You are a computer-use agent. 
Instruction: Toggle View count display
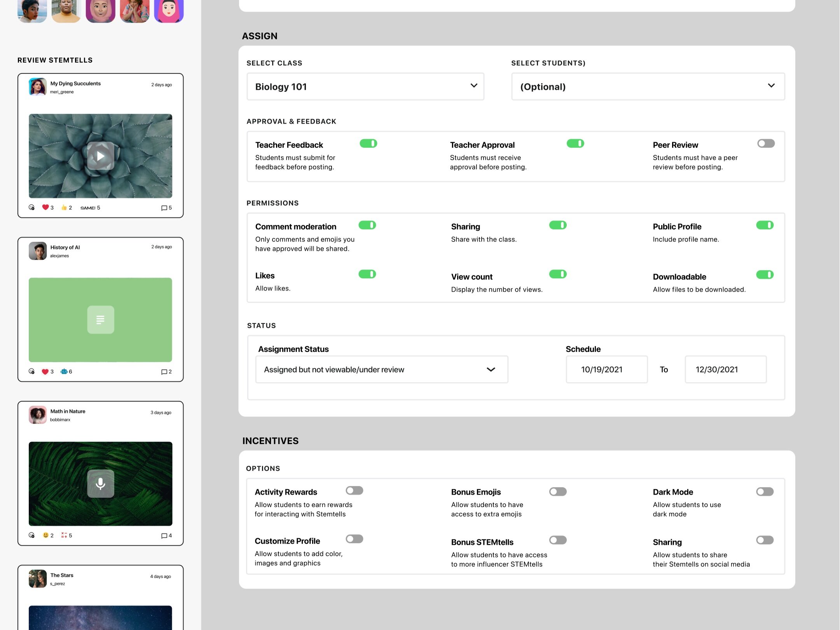click(x=558, y=274)
